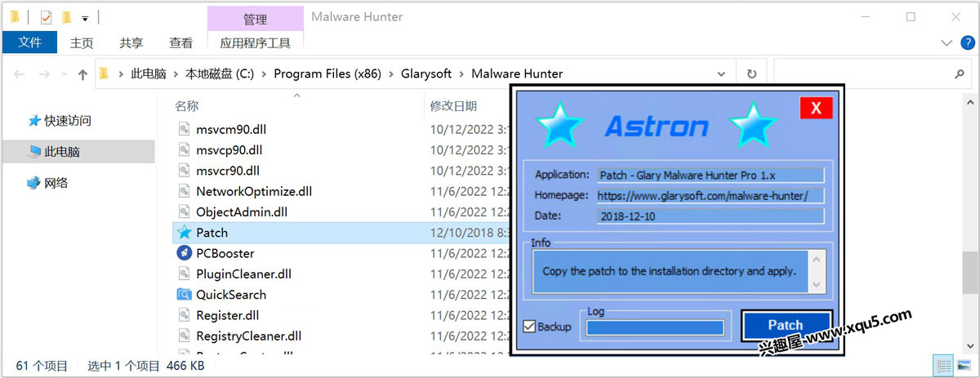Screen dimensions: 980x378
Task: Sort by 名称 column header
Action: point(187,106)
